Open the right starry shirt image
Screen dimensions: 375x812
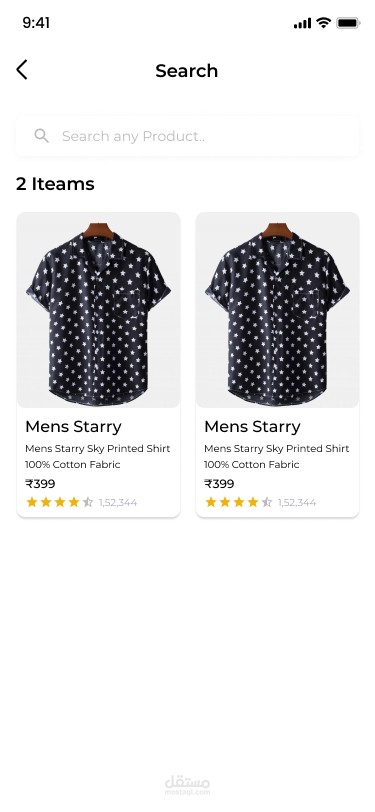click(277, 310)
